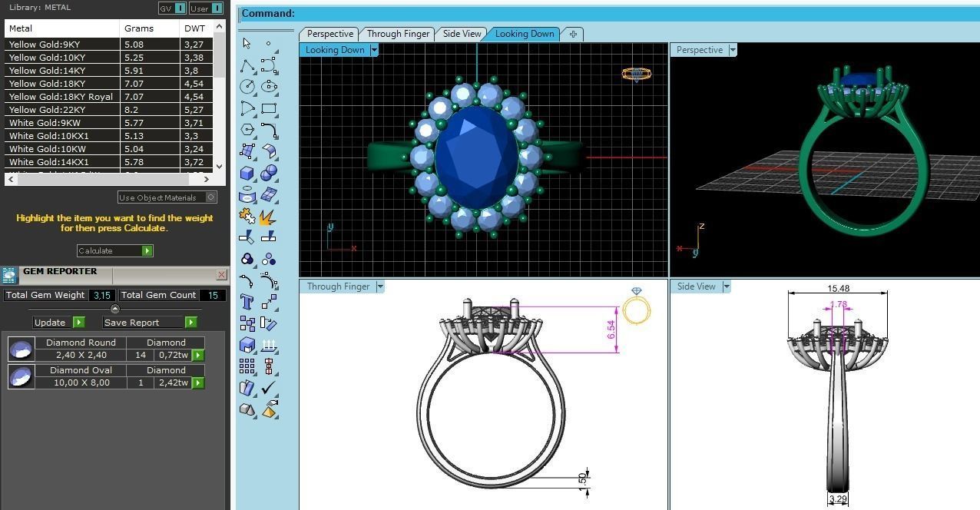This screenshot has height=510, width=980.
Task: Close the Gem Reporter panel
Action: click(x=222, y=274)
